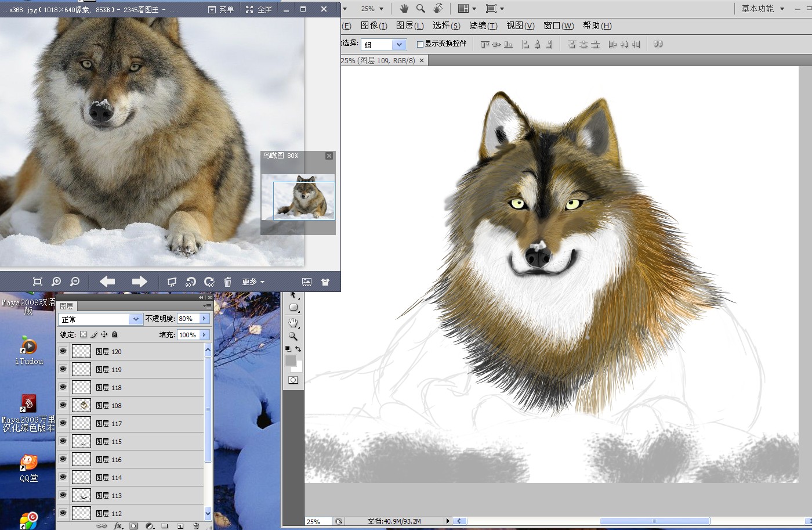The image size is (812, 530).
Task: Click the 全屏 fullscreen button
Action: pyautogui.click(x=259, y=9)
